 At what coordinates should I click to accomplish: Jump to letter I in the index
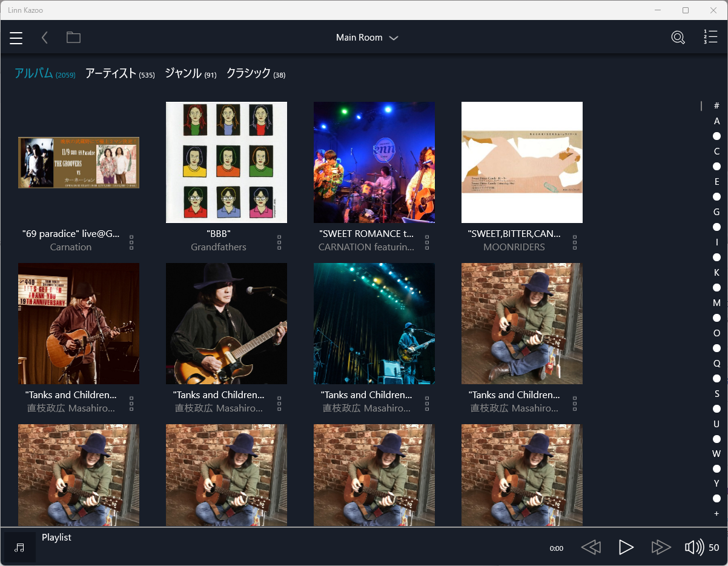point(716,242)
